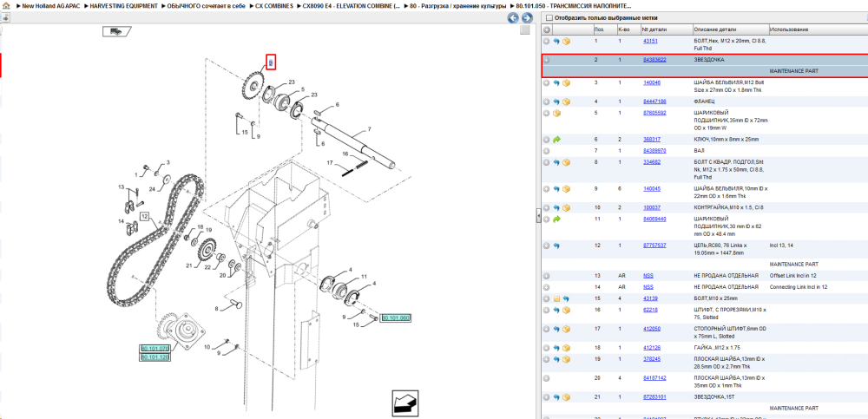Click blue arrow for part 140045
This screenshot has width=868, height=419.
(x=556, y=189)
